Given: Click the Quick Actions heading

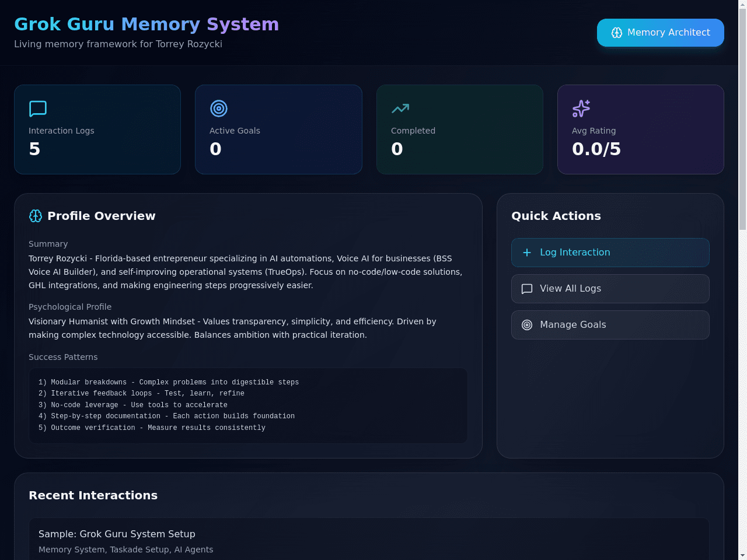Looking at the screenshot, I should 556,216.
